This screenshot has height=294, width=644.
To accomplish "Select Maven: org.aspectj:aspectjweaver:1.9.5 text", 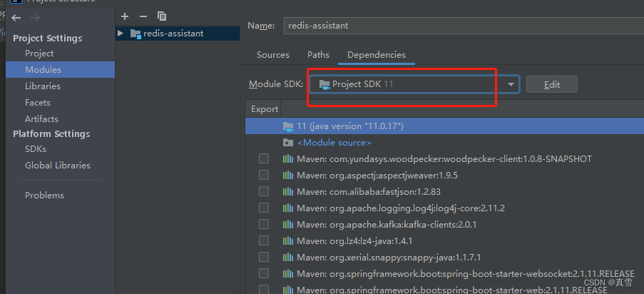I will (x=377, y=175).
